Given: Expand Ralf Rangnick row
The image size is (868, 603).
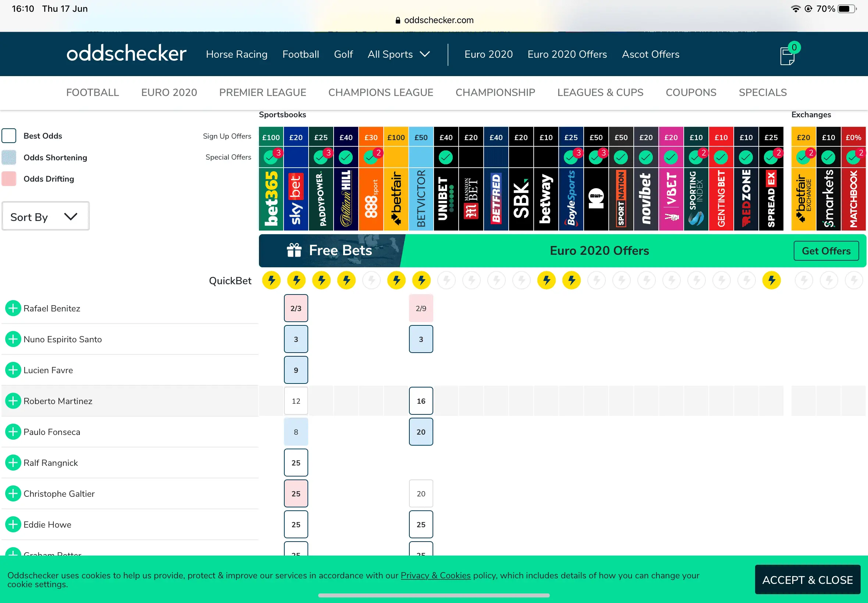Looking at the screenshot, I should tap(13, 463).
